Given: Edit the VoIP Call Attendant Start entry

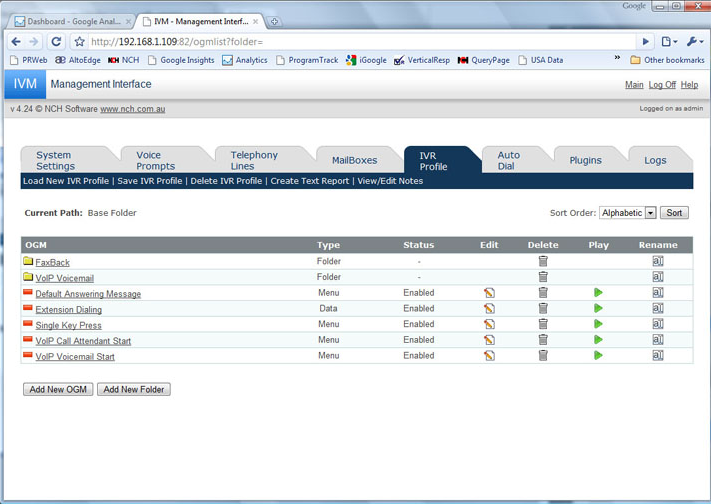Looking at the screenshot, I should point(489,340).
